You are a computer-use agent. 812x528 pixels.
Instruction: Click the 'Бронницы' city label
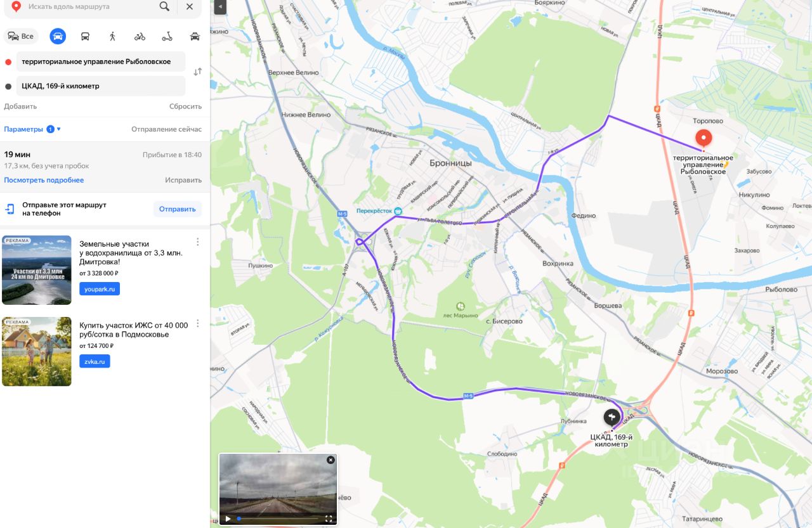451,163
